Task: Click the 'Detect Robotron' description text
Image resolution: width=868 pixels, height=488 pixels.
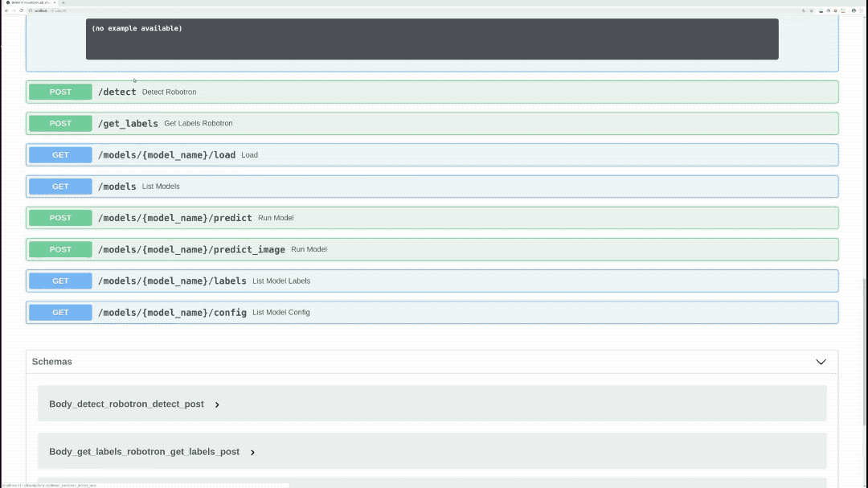Action: 169,92
